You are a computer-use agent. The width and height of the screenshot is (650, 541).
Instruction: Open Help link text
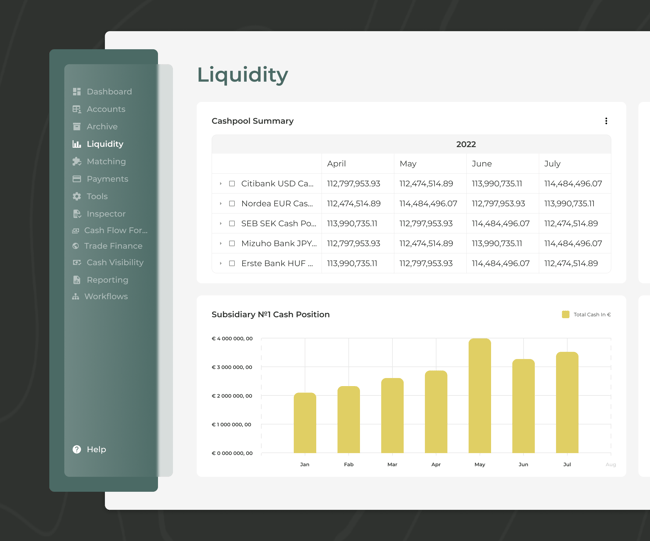click(x=96, y=449)
